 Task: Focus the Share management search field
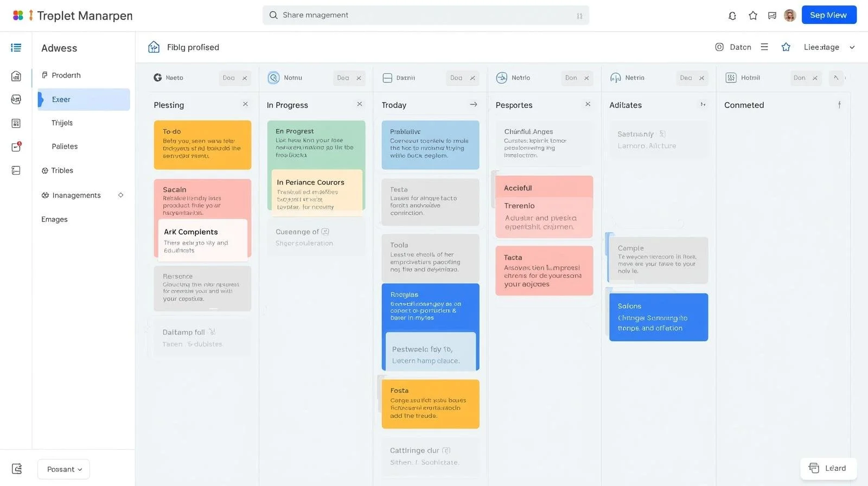pos(426,15)
